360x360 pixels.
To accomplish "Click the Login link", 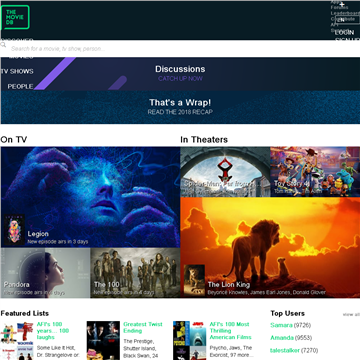I will click(344, 33).
